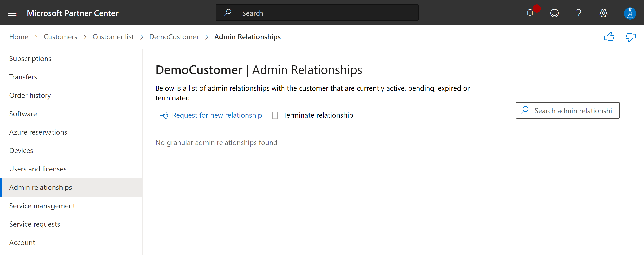This screenshot has width=644, height=255.
Task: Open the help question mark icon
Action: (579, 13)
